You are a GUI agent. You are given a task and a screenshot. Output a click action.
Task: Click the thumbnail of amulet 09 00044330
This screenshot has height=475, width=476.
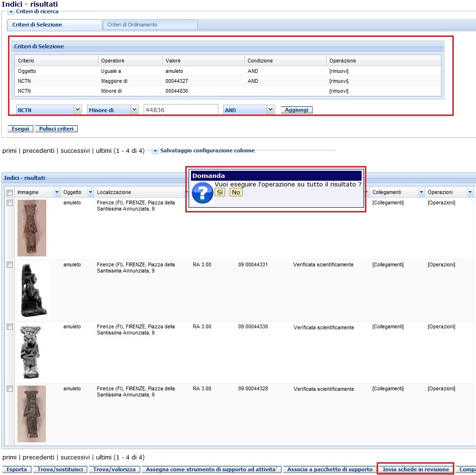point(31,352)
